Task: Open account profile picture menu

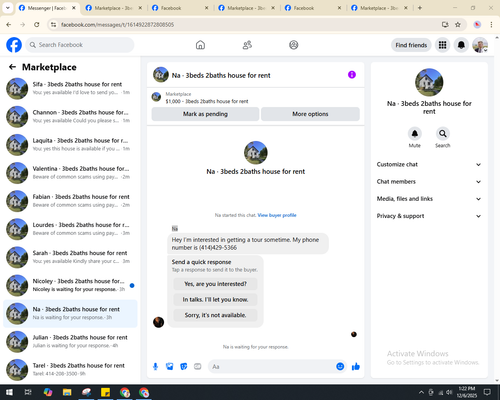Action: click(480, 45)
